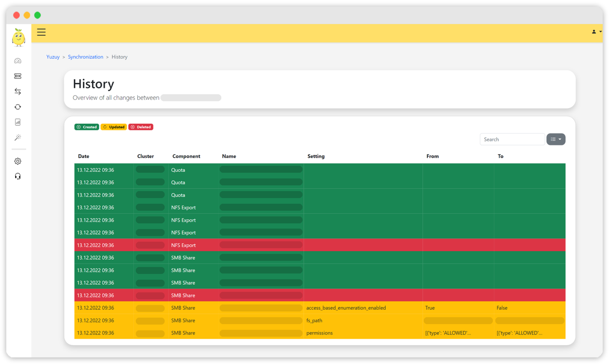The image size is (609, 364).
Task: Select History in the breadcrumb
Action: pos(119,57)
